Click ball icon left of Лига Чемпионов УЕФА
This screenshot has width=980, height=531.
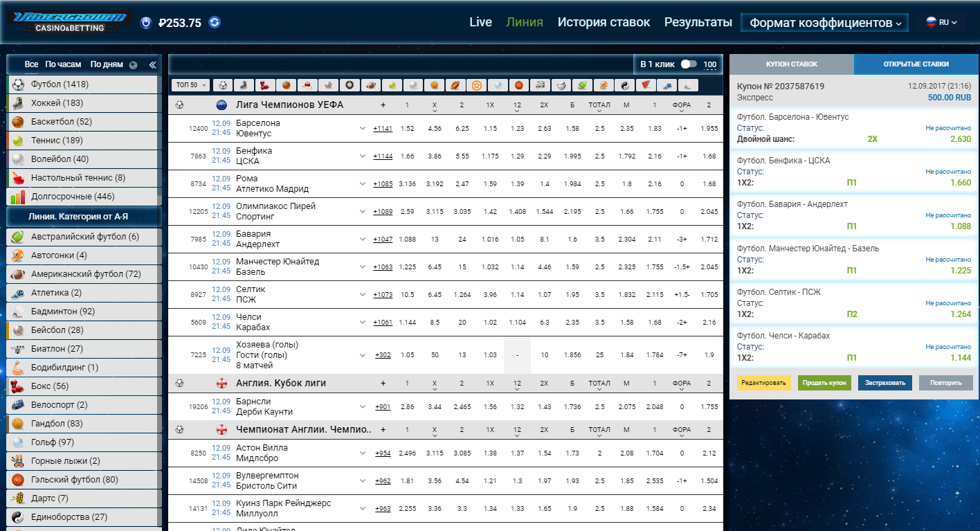pyautogui.click(x=180, y=105)
